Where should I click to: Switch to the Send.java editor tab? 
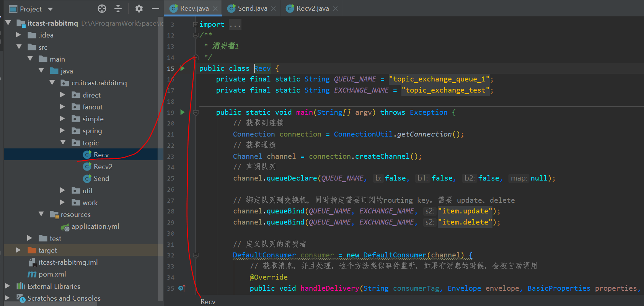point(251,8)
